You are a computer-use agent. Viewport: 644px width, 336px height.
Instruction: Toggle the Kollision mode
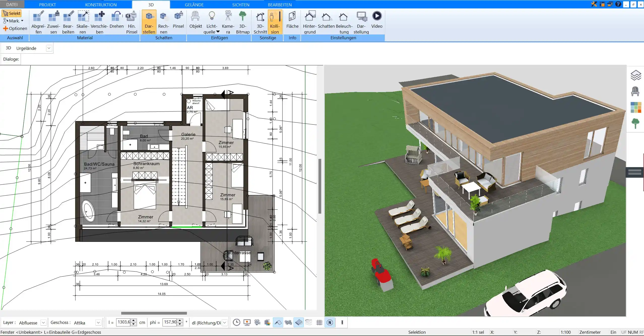(x=275, y=22)
